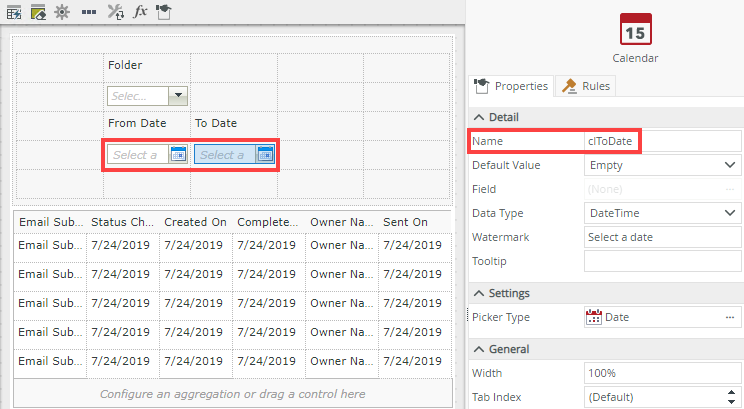
Task: Click the Calendar control icon
Action: click(x=635, y=29)
